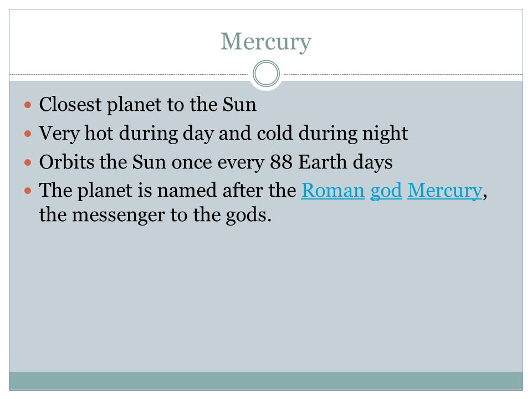Open the "Roman" hyperlink
This screenshot has width=532, height=399.
click(x=332, y=190)
